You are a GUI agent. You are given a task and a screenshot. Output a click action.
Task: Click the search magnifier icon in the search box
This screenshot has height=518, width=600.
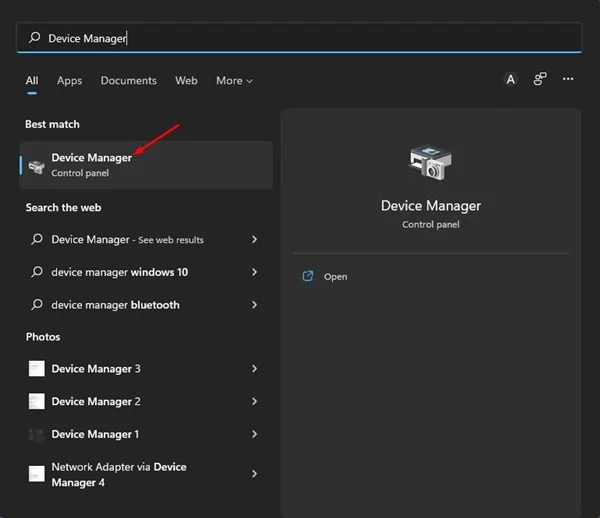[35, 38]
